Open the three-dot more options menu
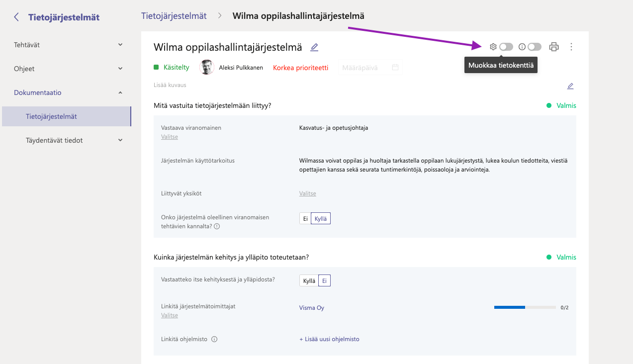The image size is (633, 364). coord(571,47)
